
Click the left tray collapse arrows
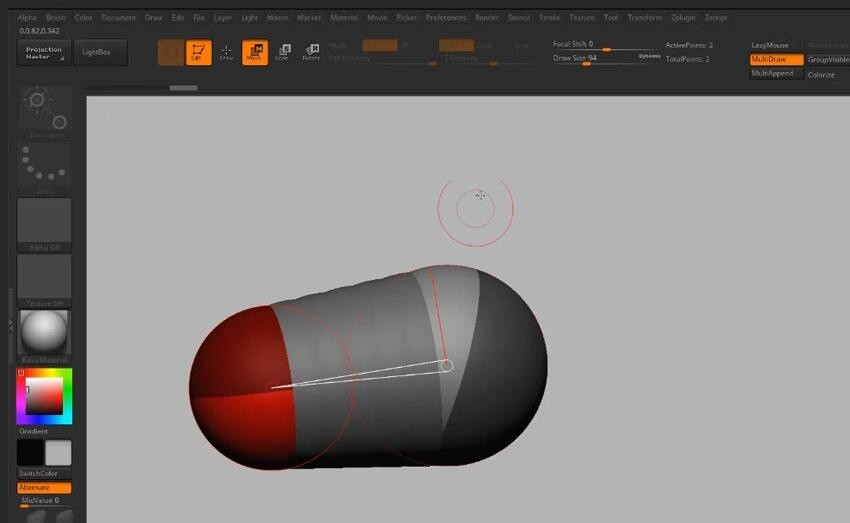pyautogui.click(x=11, y=325)
